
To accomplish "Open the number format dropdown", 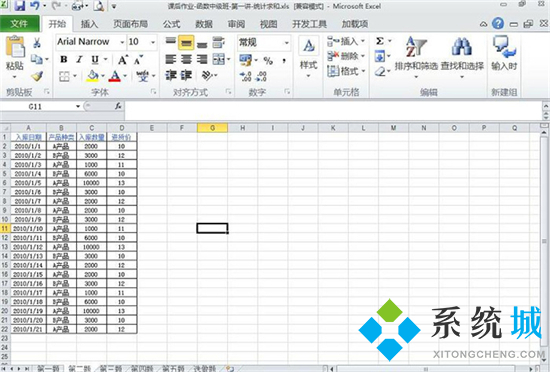I will pyautogui.click(x=287, y=43).
